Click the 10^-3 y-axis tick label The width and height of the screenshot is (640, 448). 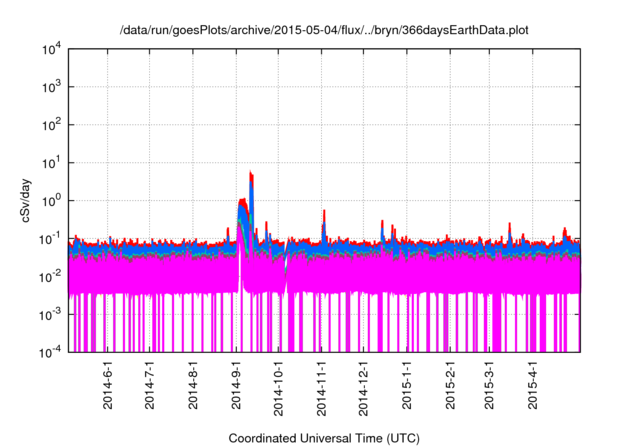50,315
